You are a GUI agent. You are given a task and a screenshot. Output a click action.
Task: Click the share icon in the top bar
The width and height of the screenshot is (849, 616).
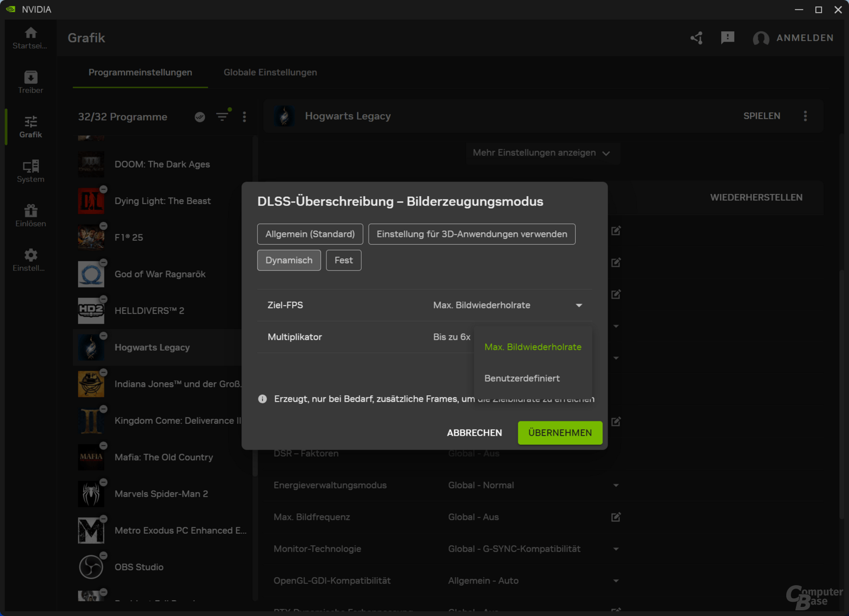(696, 38)
